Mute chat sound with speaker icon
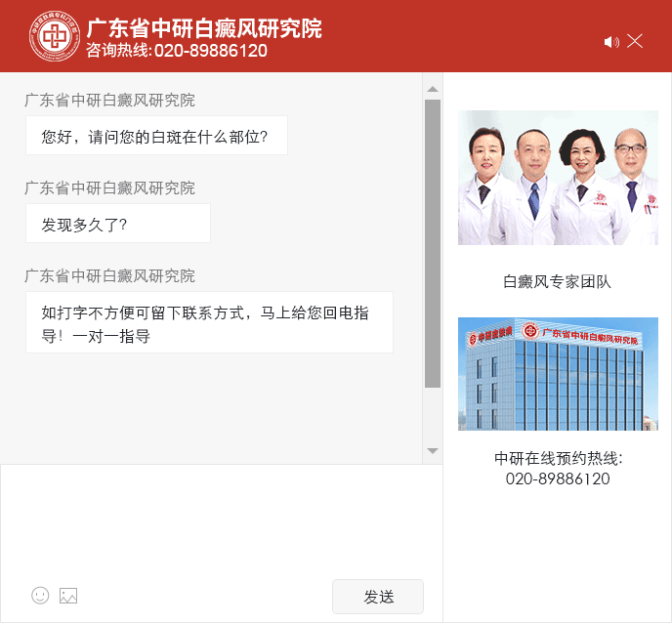Screen dimensions: 672x624 coord(611,42)
